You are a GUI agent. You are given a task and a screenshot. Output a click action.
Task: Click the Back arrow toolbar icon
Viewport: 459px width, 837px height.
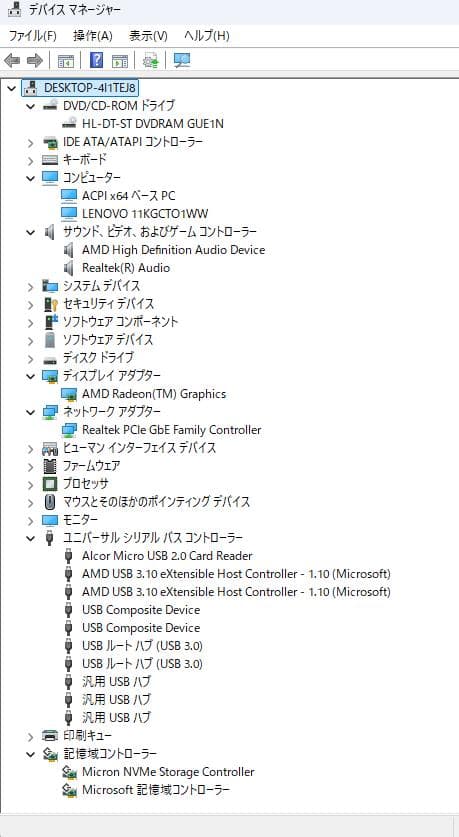12,61
